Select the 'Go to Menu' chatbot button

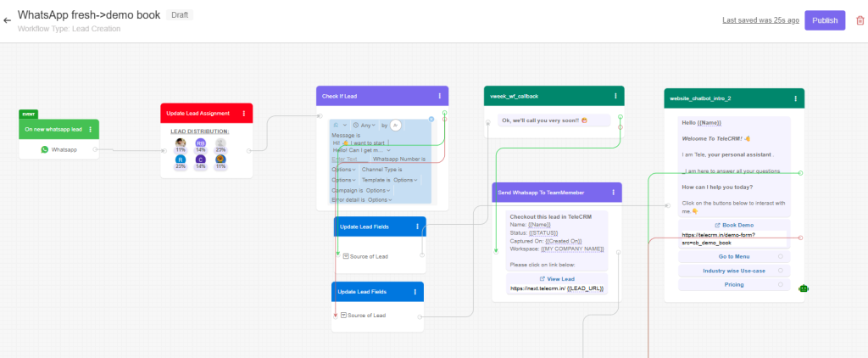734,256
